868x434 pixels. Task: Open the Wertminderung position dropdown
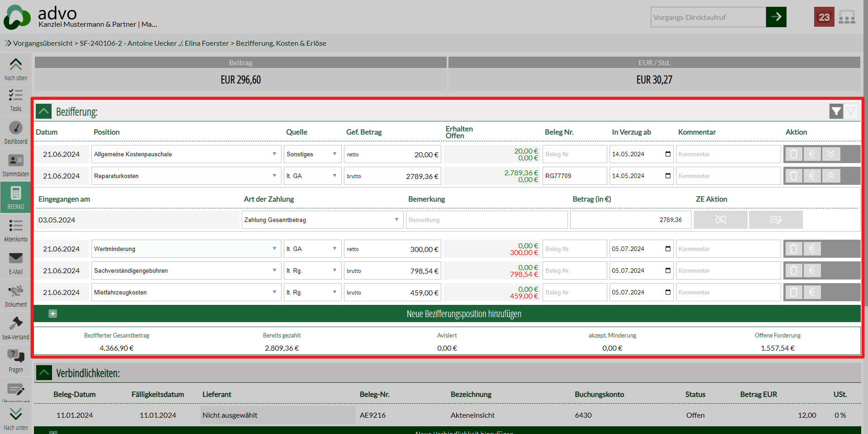tap(274, 249)
